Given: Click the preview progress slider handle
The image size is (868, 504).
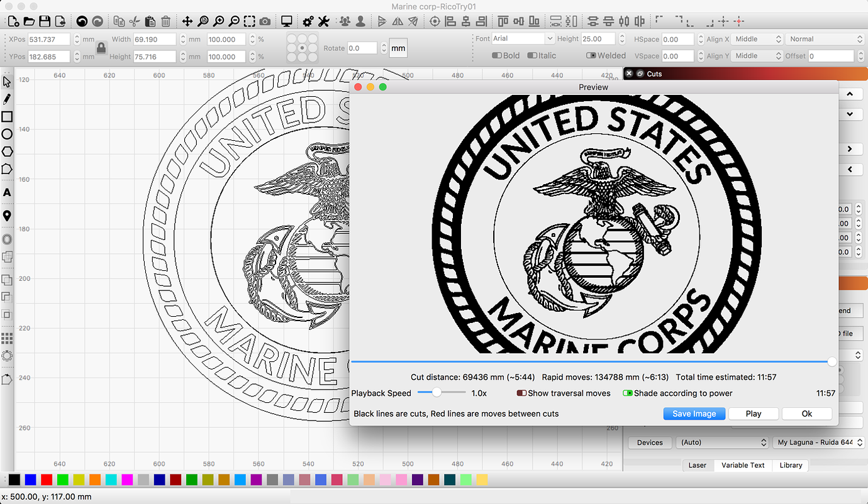Looking at the screenshot, I should pos(832,361).
